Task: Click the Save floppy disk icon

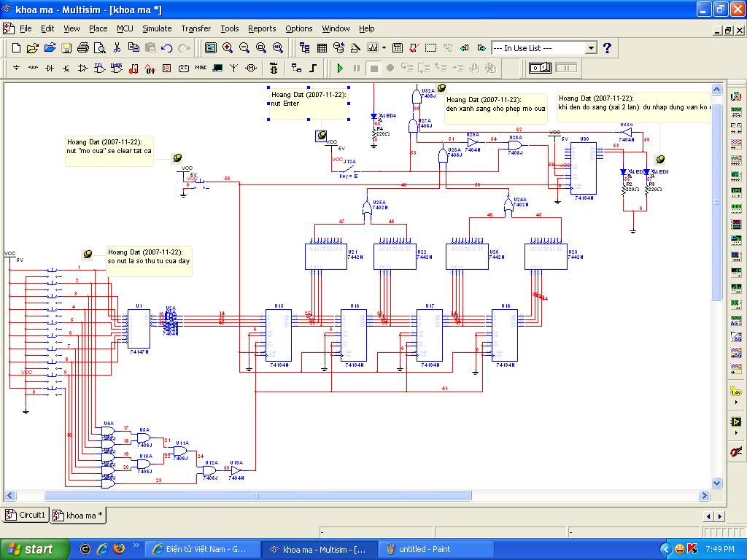Action: pyautogui.click(x=66, y=47)
